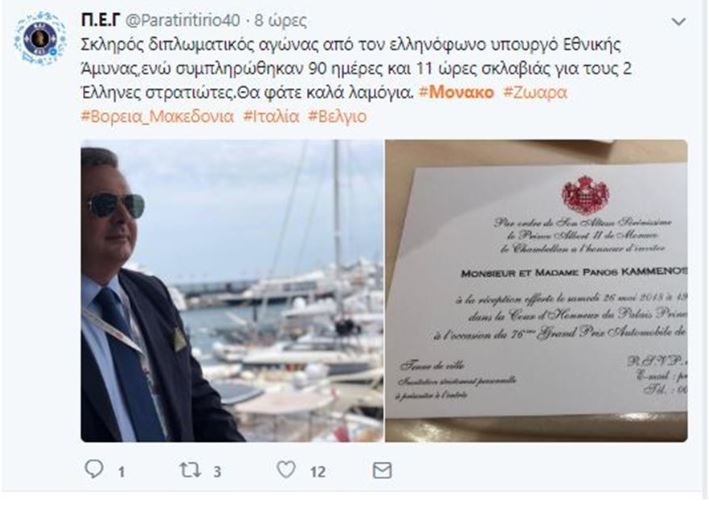The image size is (709, 508).
Task: Open the Π.Ε.Γ display name
Action: 100,20
